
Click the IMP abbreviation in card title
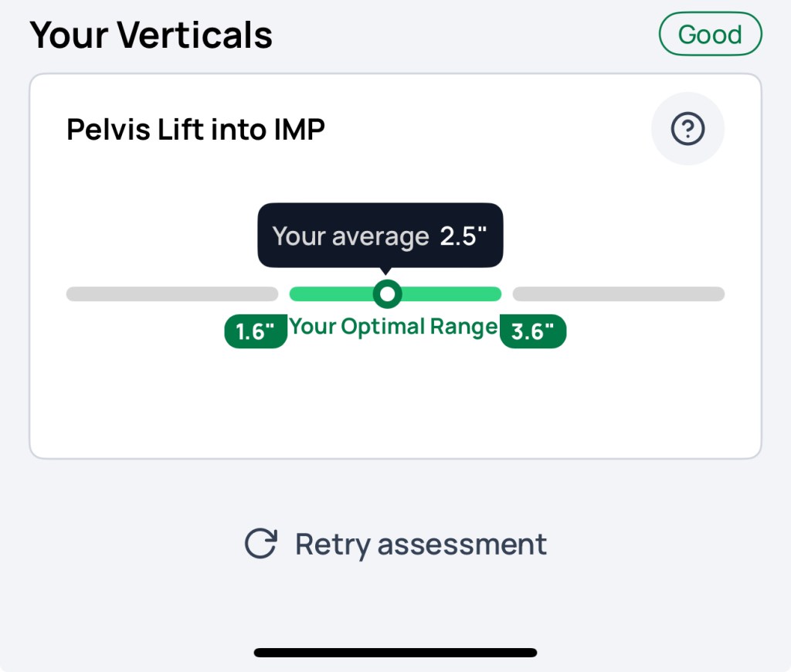coord(299,130)
